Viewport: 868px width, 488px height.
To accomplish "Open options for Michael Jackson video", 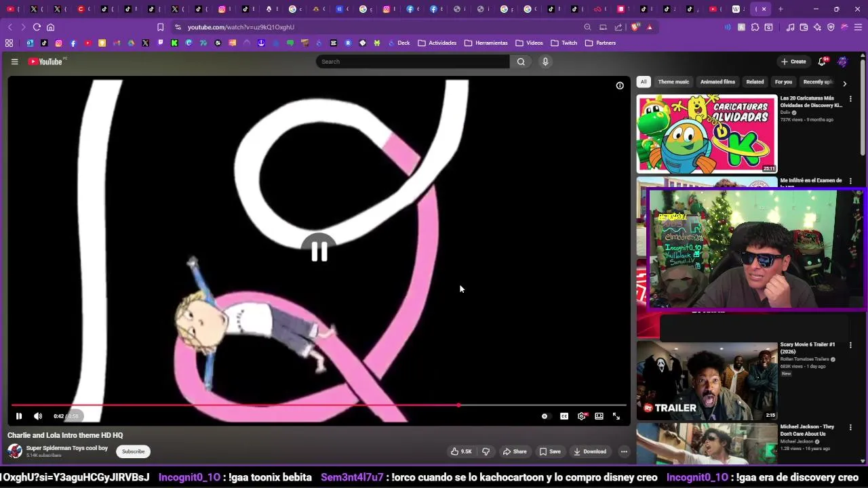I will [x=850, y=428].
